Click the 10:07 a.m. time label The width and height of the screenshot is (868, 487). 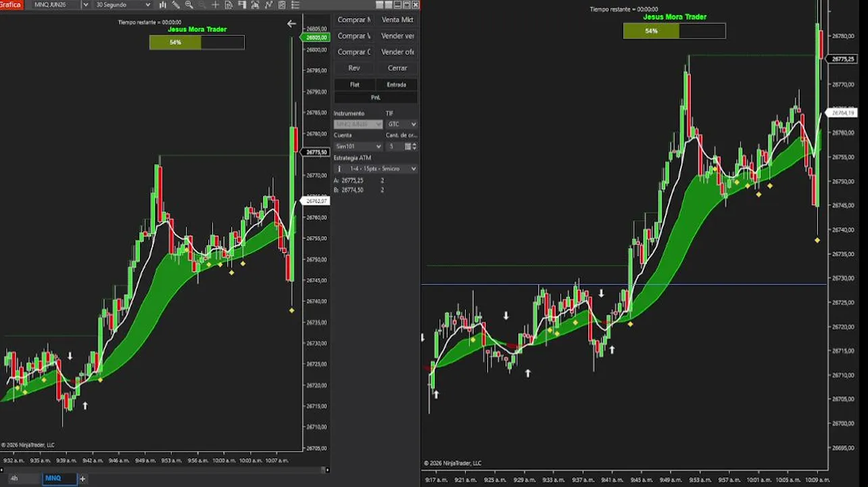click(x=276, y=461)
